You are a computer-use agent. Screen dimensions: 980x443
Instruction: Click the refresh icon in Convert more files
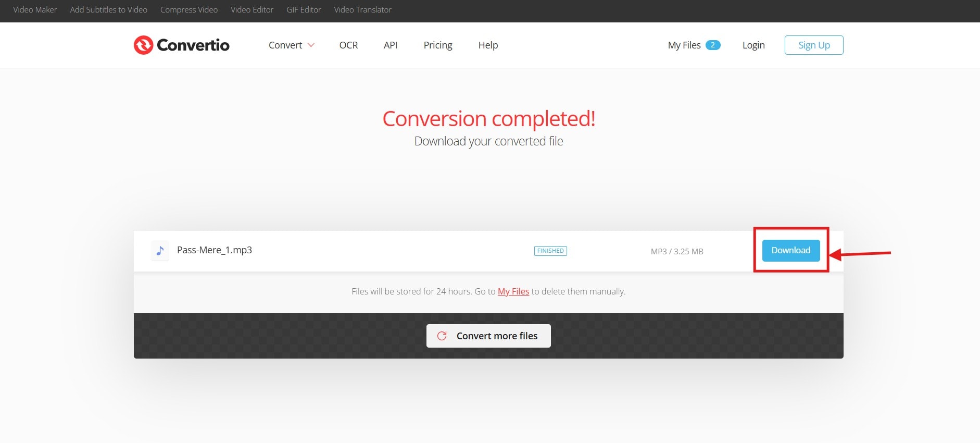tap(442, 336)
